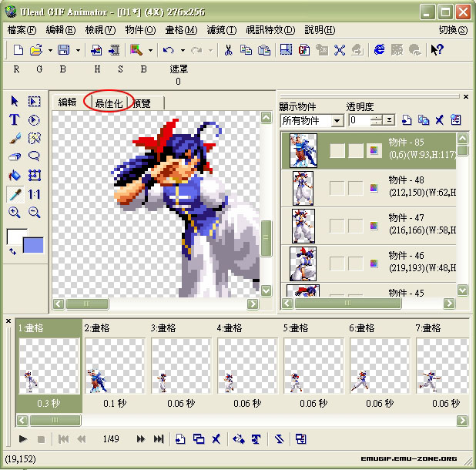Screen dimensions: 476x470
Task: Select the Pick arrow tool
Action: (15, 102)
